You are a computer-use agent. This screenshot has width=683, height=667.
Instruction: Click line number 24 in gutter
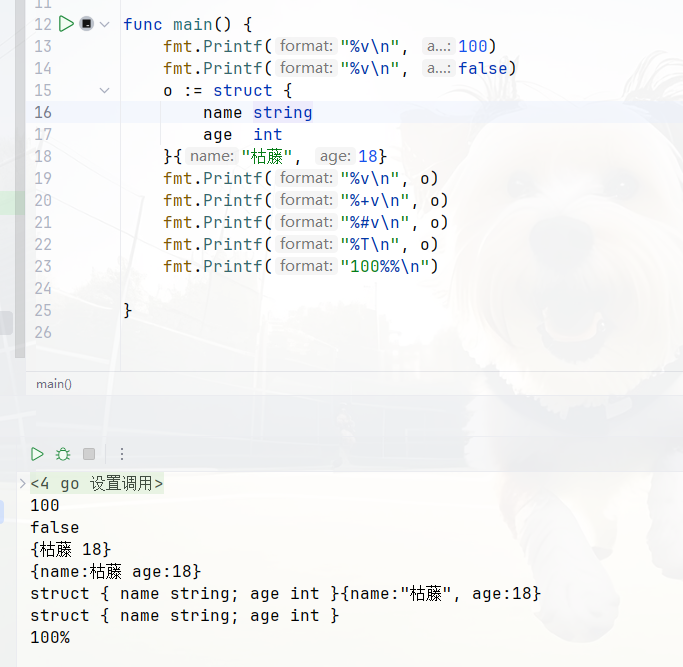point(43,288)
